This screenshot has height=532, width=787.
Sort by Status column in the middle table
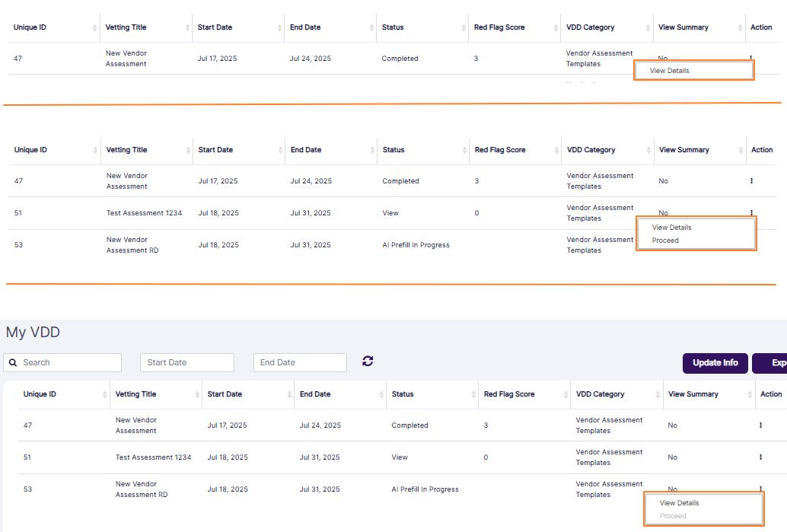pos(464,150)
